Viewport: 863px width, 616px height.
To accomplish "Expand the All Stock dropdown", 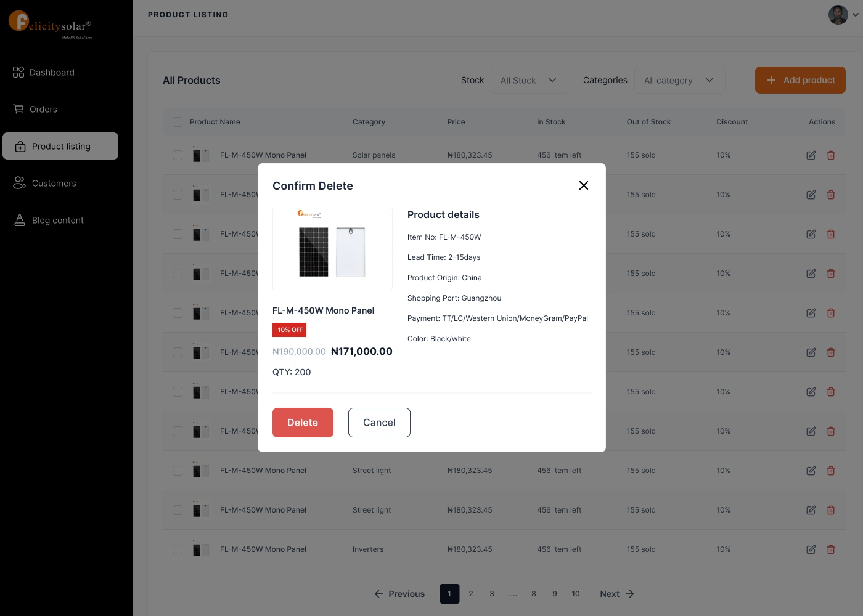I will click(x=529, y=80).
